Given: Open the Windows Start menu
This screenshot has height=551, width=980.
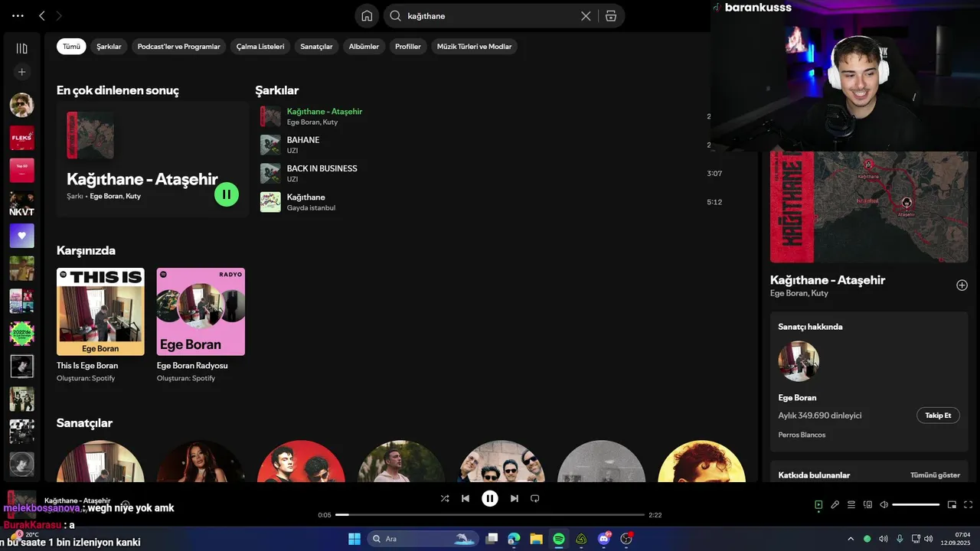Looking at the screenshot, I should click(x=354, y=539).
